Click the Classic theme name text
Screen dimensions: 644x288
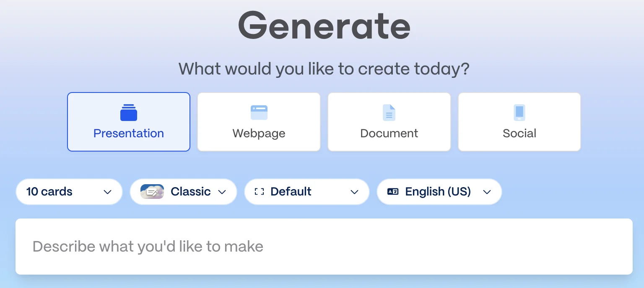(190, 192)
